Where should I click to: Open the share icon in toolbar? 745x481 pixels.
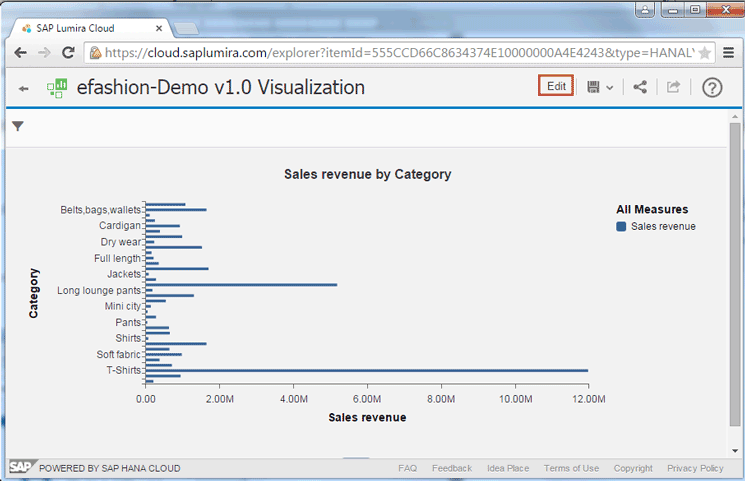click(640, 87)
